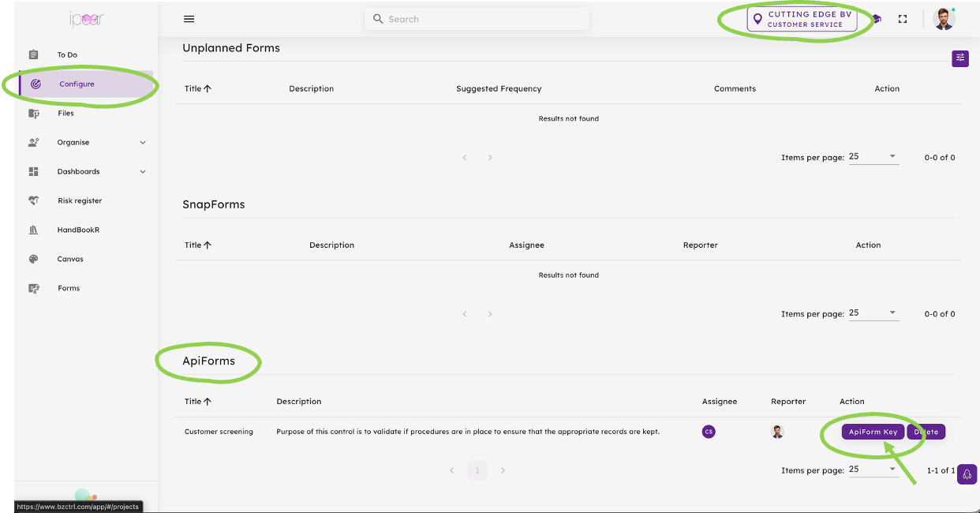
Task: Click the Dashboards grid icon
Action: point(33,171)
